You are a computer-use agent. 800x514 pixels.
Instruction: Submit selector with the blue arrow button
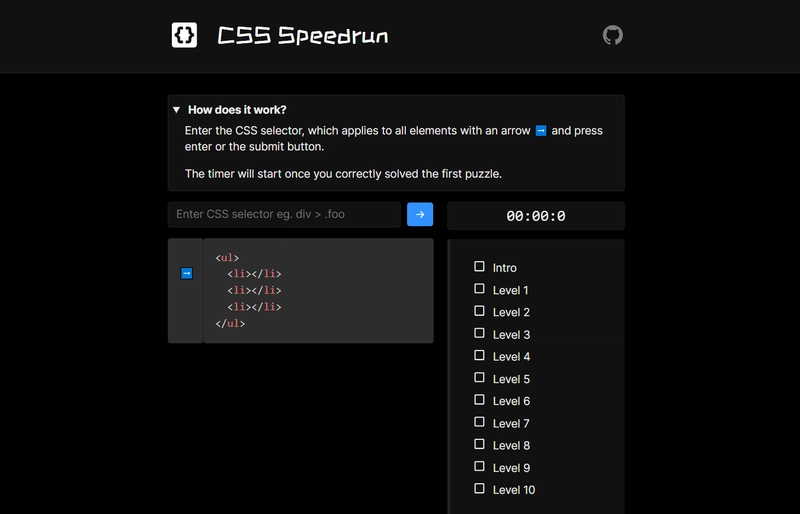click(x=420, y=214)
